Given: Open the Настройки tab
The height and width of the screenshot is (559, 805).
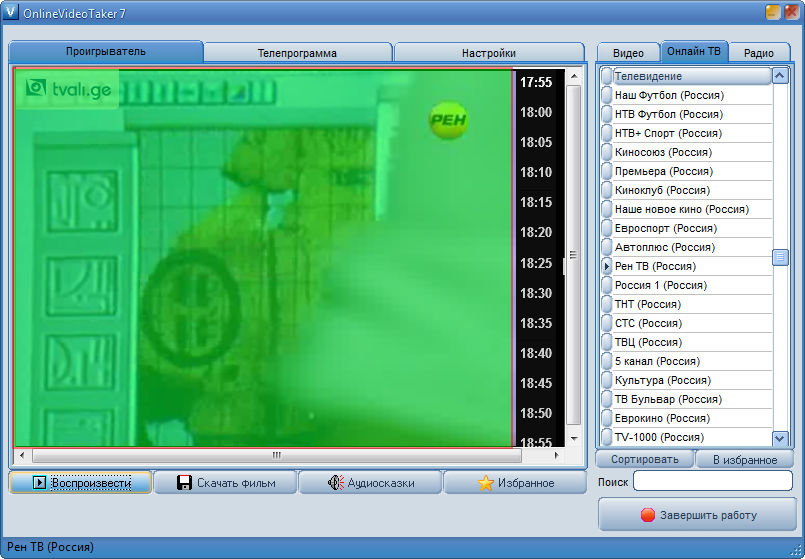Looking at the screenshot, I should pos(488,53).
